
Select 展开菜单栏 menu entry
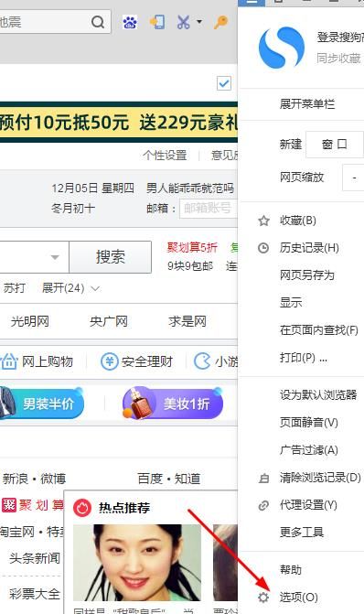click(x=307, y=103)
